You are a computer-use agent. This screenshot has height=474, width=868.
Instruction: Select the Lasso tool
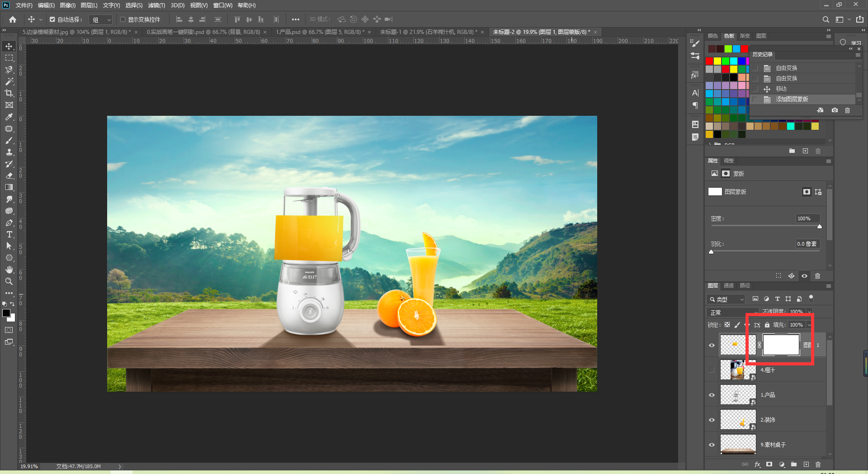coord(9,70)
